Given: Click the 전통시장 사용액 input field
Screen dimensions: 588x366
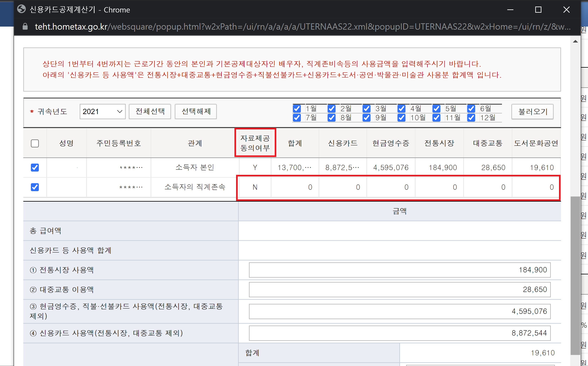Looking at the screenshot, I should click(x=400, y=270).
